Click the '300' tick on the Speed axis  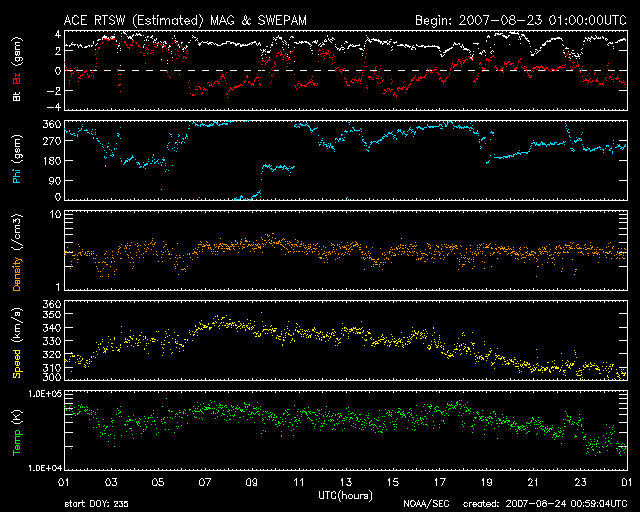click(52, 377)
